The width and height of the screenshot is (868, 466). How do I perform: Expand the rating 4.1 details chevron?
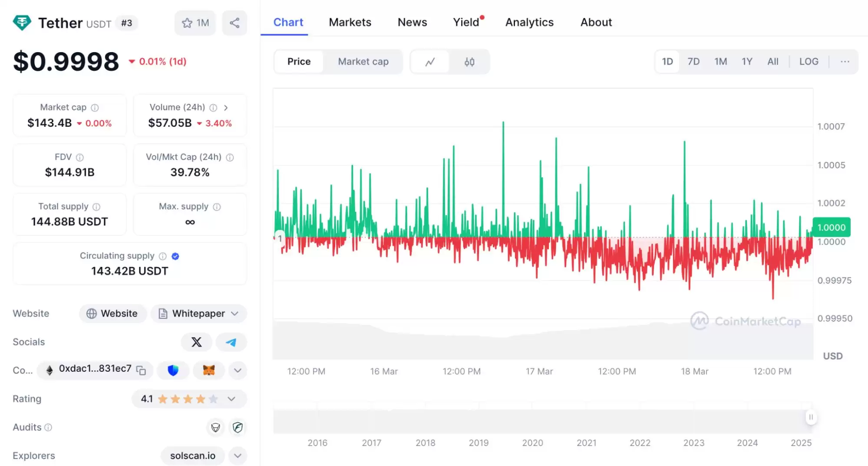point(231,399)
